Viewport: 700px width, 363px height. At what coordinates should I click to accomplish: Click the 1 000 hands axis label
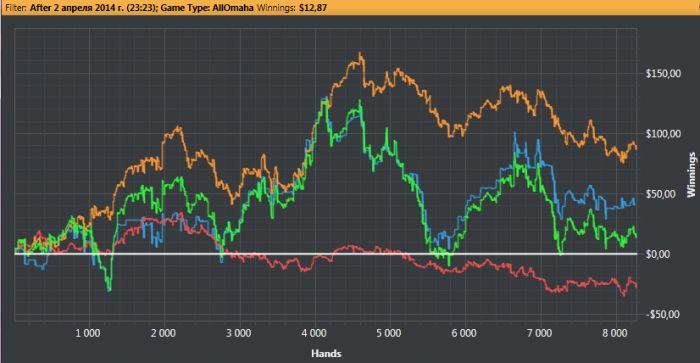88,333
